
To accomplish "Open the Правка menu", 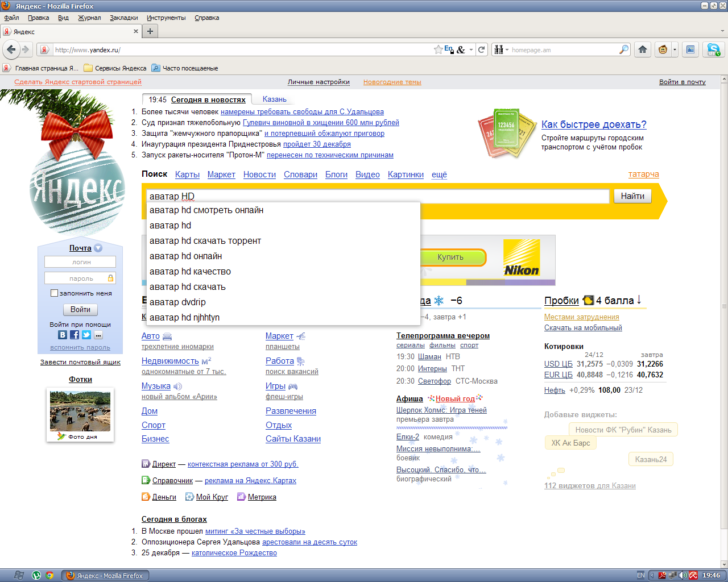I will point(38,18).
